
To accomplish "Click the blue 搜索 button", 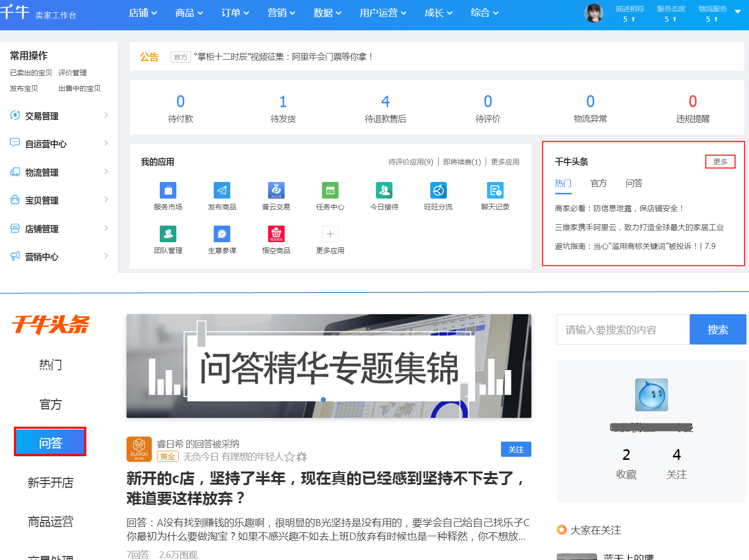I will 717,329.
